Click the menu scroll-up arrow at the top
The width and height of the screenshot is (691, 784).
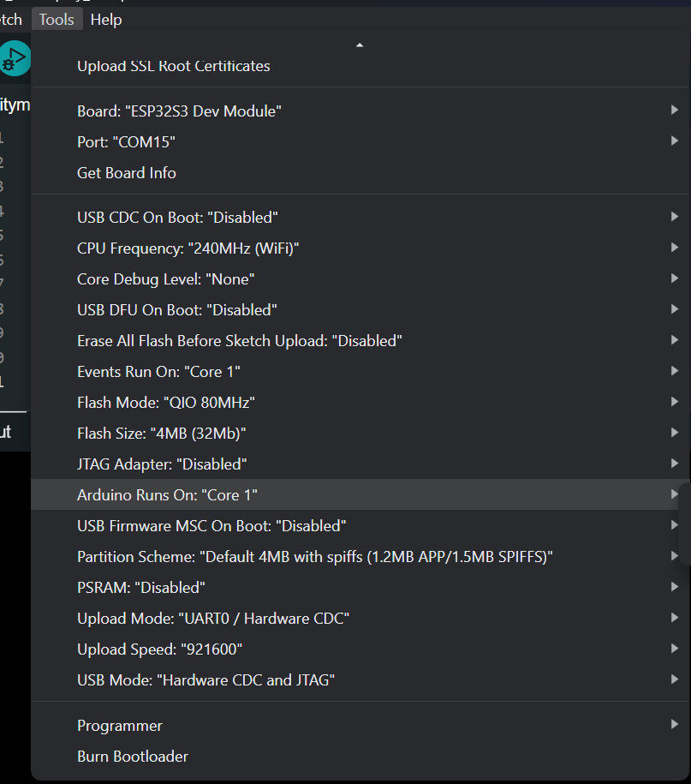coord(360,45)
